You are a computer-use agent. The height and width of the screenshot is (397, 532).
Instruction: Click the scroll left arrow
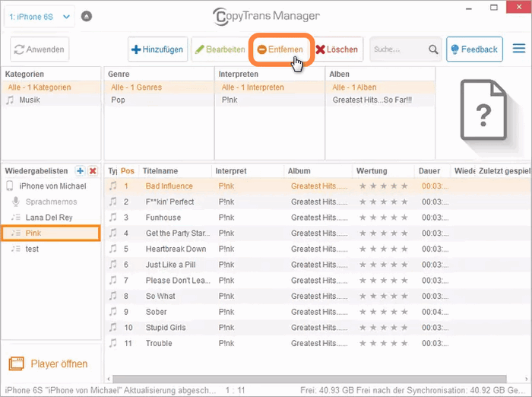pyautogui.click(x=109, y=379)
